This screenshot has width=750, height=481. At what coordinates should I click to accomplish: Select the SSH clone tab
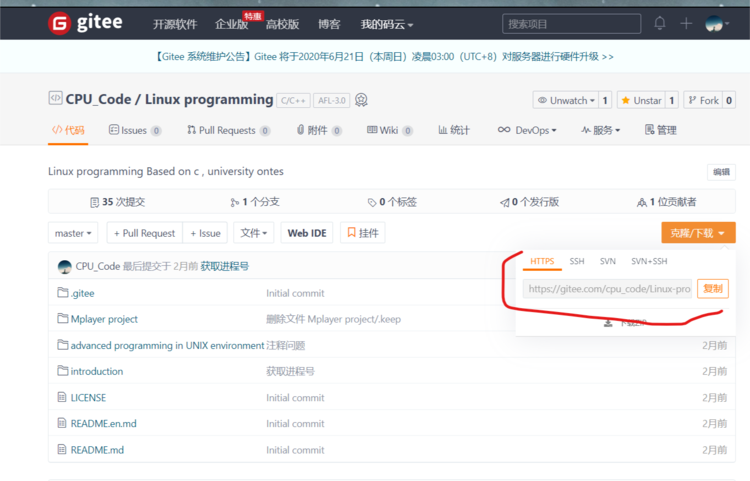point(577,262)
